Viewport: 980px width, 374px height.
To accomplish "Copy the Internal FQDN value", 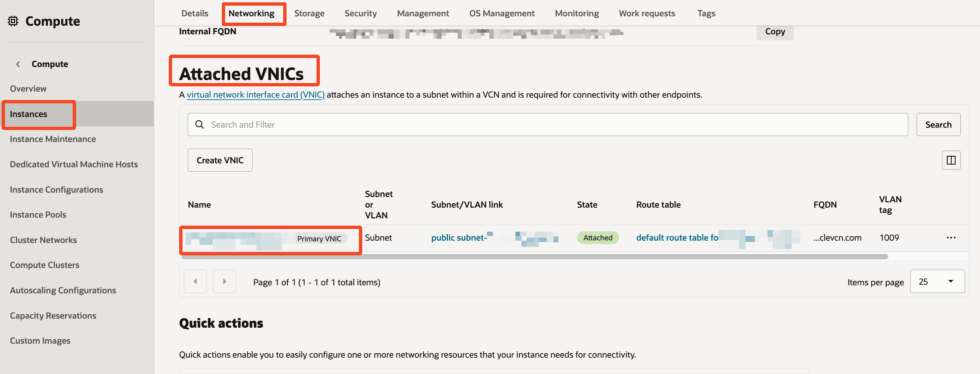I will pyautogui.click(x=775, y=32).
